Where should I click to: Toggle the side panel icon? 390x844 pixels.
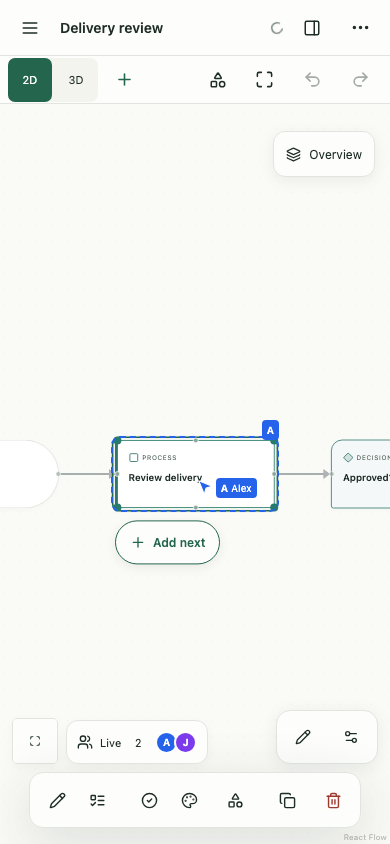click(312, 28)
